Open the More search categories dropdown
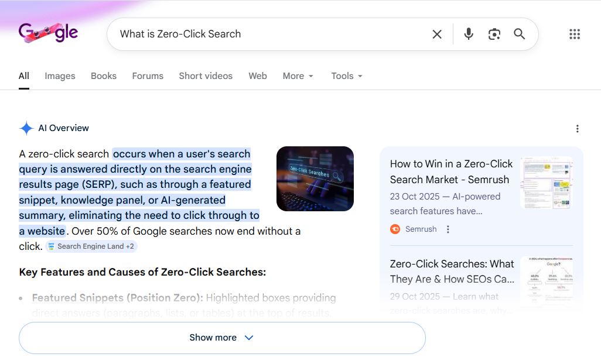 click(x=298, y=76)
